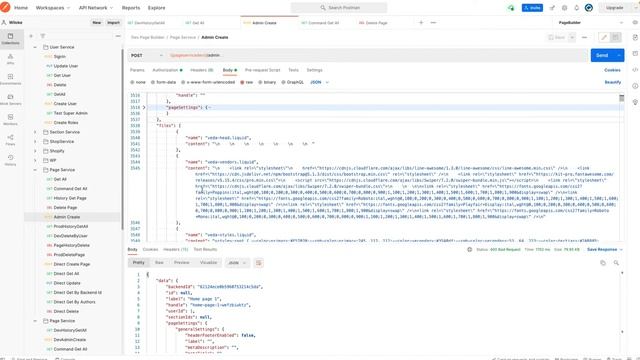Viewport: 640px width, 360px height.
Task: Expand the ShopService folder
Action: (35, 142)
